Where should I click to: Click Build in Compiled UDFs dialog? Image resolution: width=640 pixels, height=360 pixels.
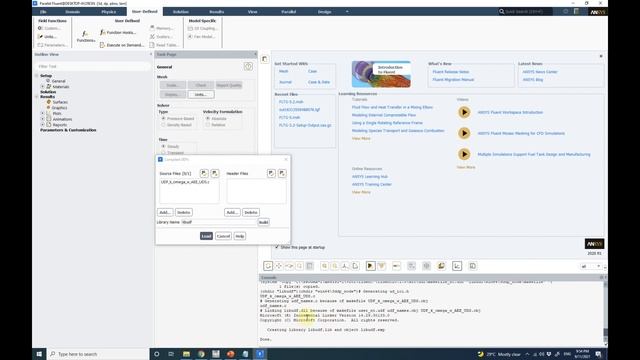coord(264,222)
